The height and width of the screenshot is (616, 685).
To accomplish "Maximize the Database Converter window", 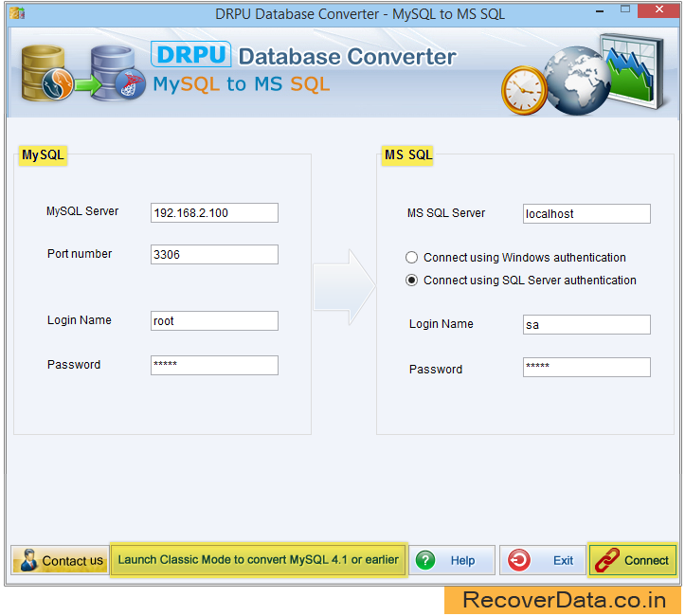I will [x=625, y=9].
